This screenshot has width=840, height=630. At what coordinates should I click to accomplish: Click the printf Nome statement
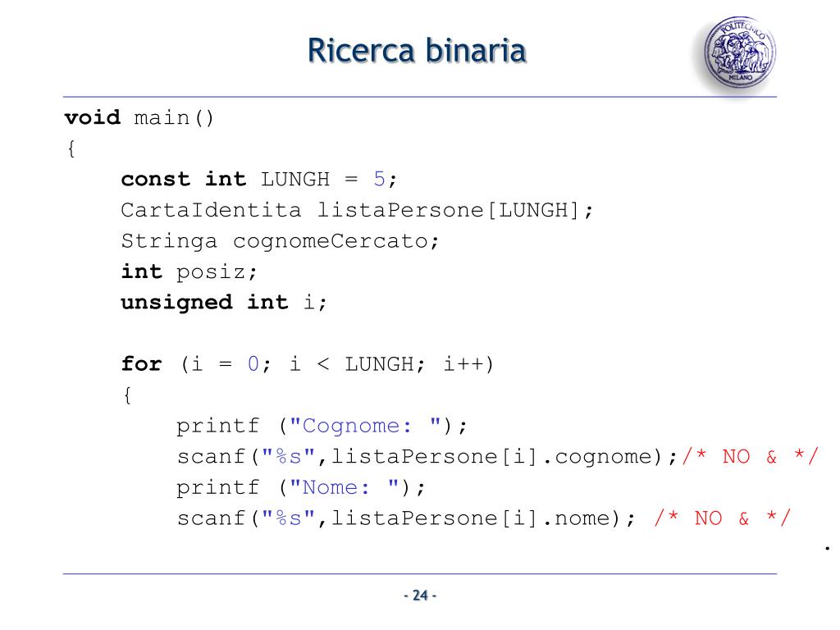coord(301,487)
